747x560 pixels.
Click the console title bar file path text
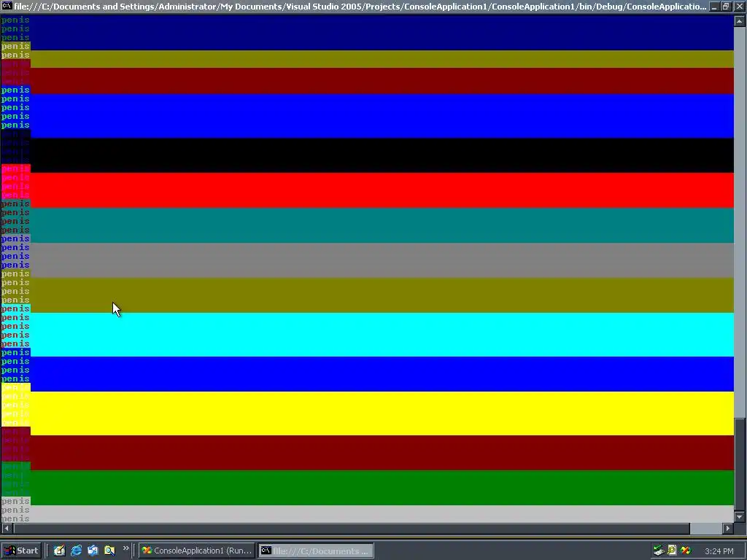tap(360, 7)
